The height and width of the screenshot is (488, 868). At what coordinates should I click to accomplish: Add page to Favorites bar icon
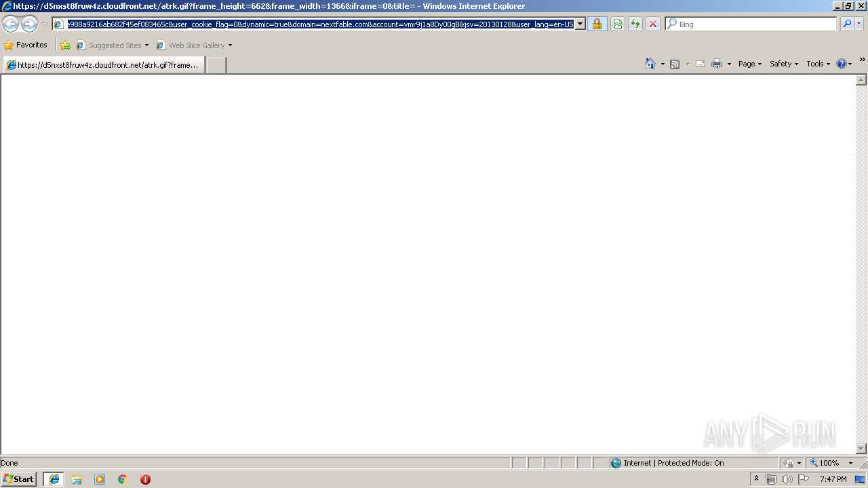click(65, 45)
